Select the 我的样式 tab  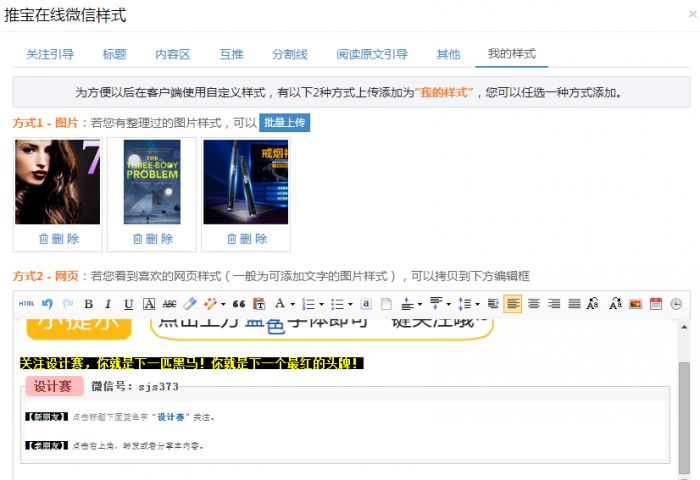pos(512,54)
